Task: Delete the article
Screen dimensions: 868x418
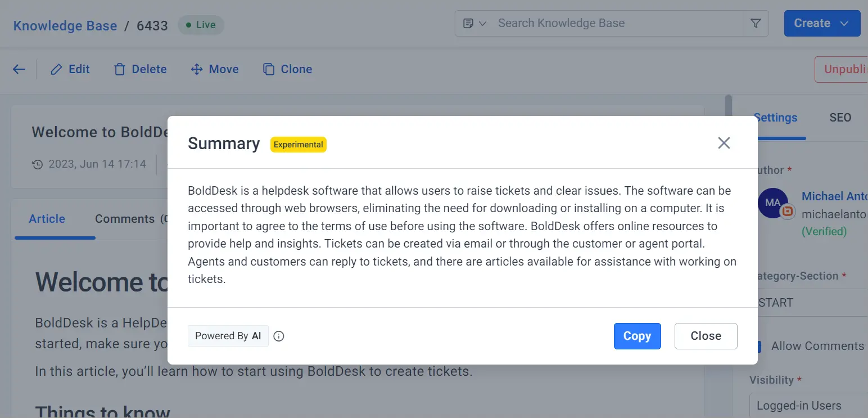Action: tap(141, 69)
